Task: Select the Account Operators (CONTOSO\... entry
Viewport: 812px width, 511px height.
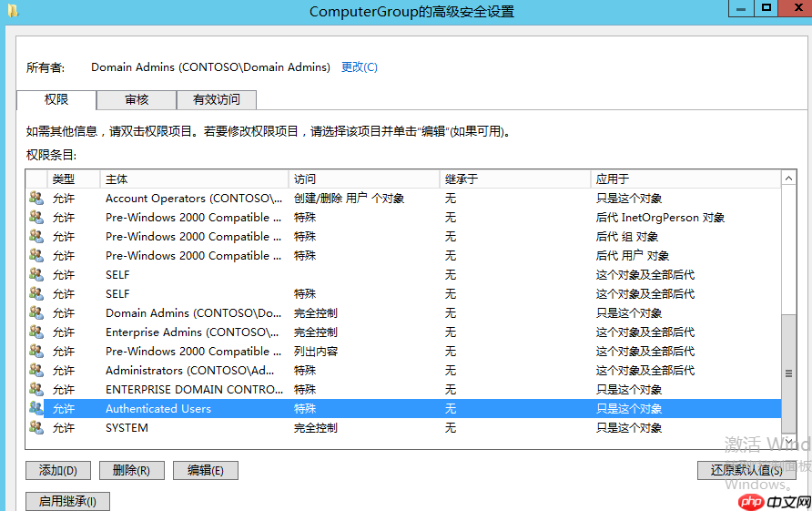Action: 194,198
